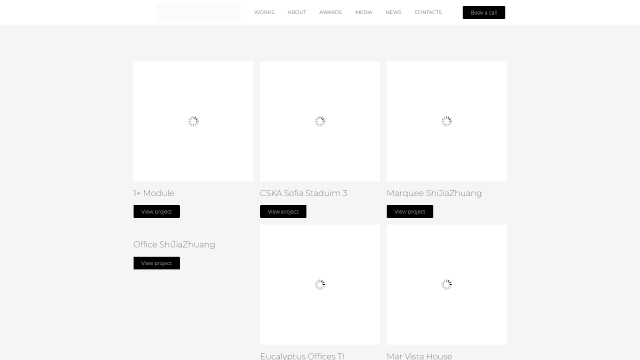This screenshot has width=640, height=360.
Task: Click the 1+ Module title
Action: pos(154,193)
